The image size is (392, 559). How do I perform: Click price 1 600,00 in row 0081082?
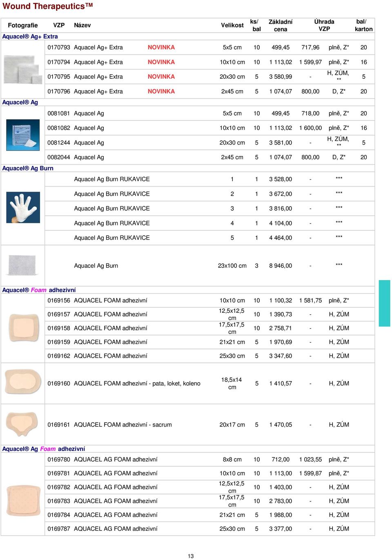(x=310, y=128)
